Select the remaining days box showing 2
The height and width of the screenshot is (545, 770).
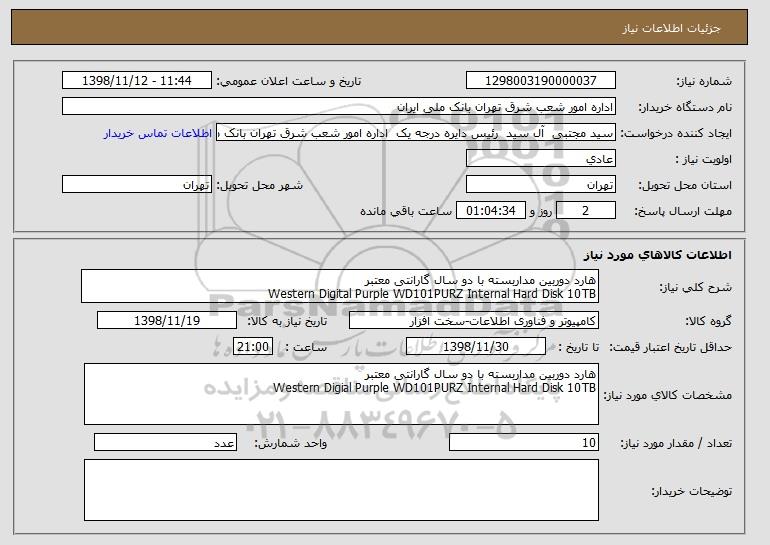[585, 211]
